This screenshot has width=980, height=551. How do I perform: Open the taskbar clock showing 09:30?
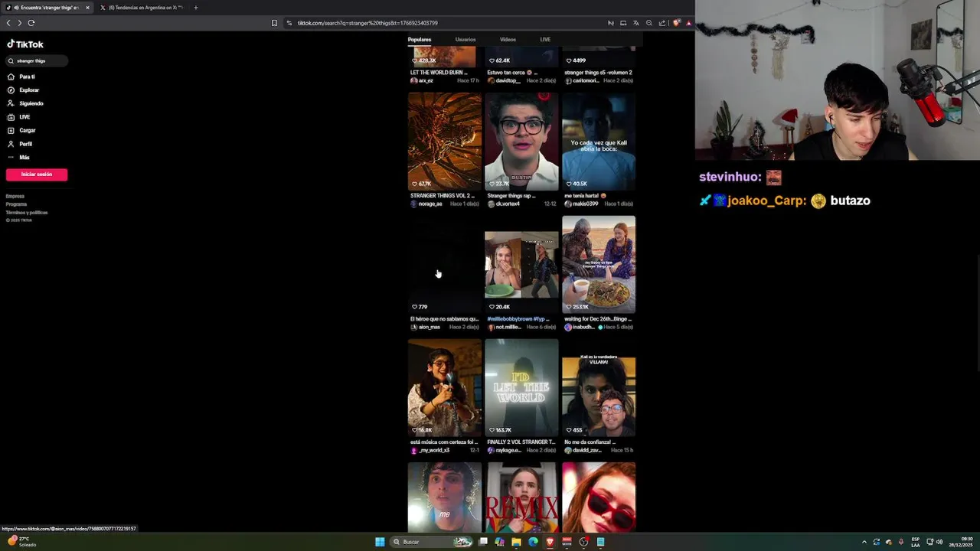coord(962,542)
